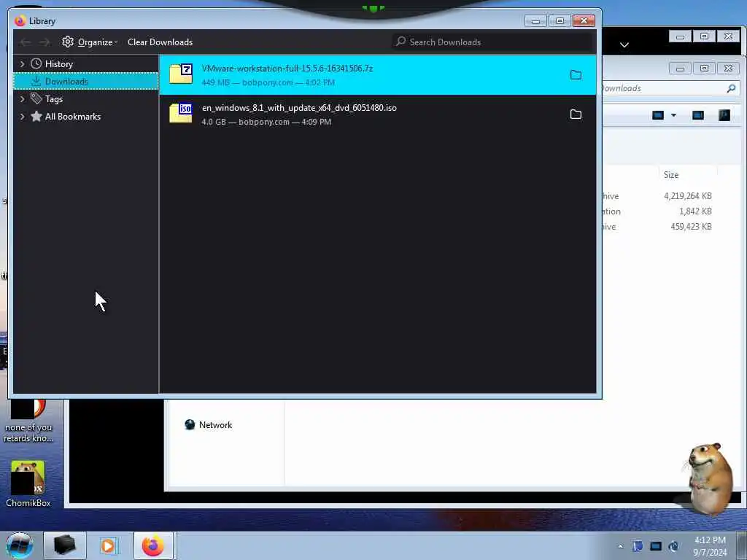
Task: Open the media player taskbar icon
Action: (108, 545)
